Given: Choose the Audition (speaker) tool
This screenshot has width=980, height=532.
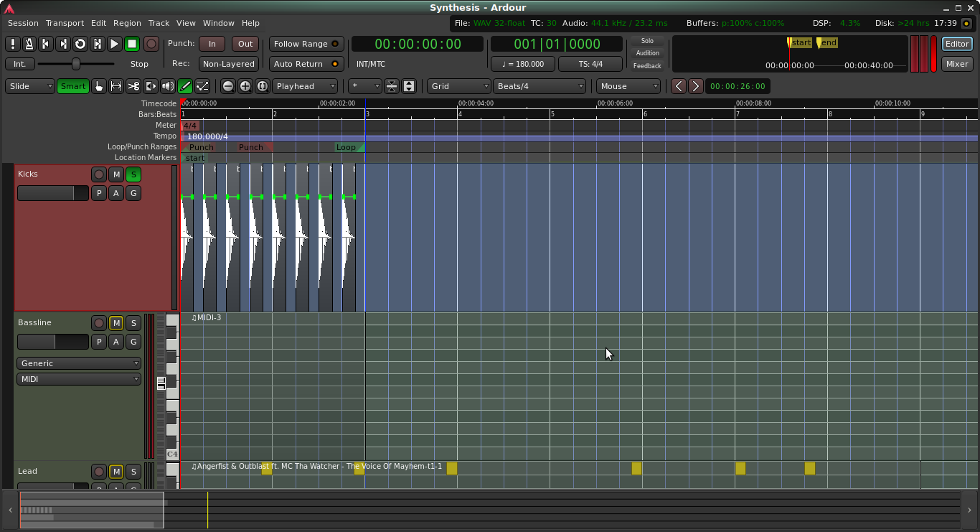Looking at the screenshot, I should [x=168, y=86].
